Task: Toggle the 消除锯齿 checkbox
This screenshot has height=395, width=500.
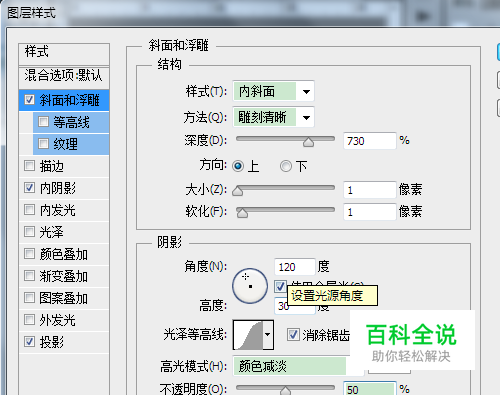Action: [293, 335]
